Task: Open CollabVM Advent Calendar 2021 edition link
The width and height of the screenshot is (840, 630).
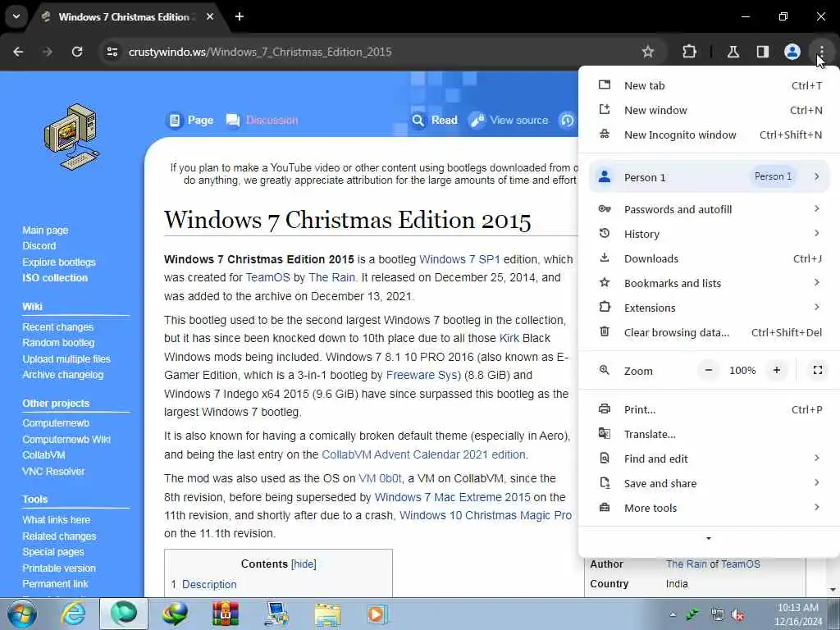Action: point(424,454)
